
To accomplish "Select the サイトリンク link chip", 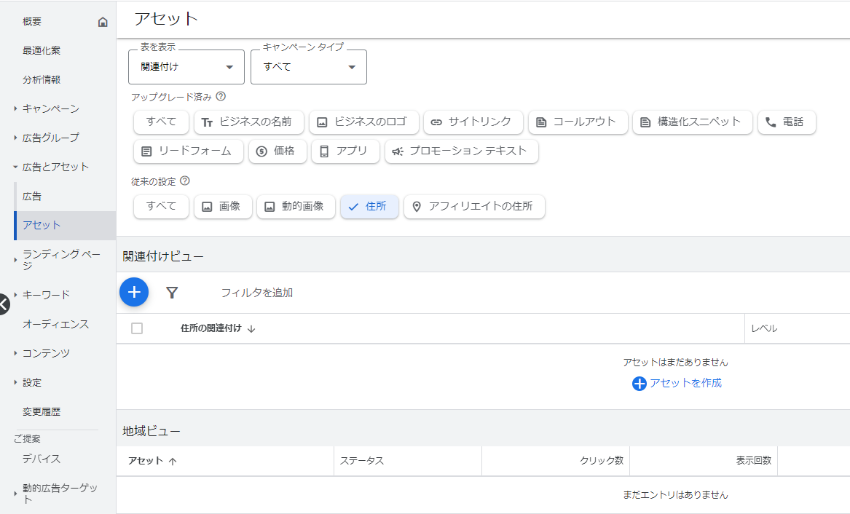I will coord(473,122).
